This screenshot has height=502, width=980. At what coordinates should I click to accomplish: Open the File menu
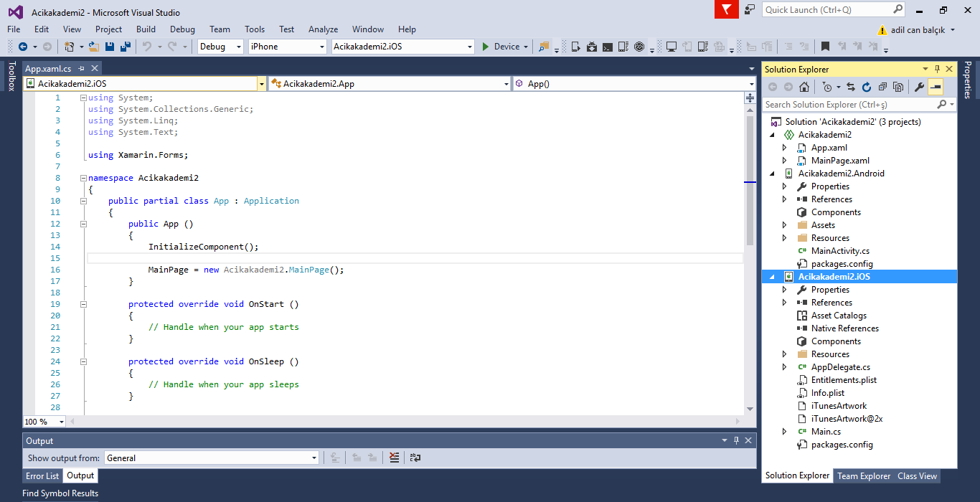14,29
